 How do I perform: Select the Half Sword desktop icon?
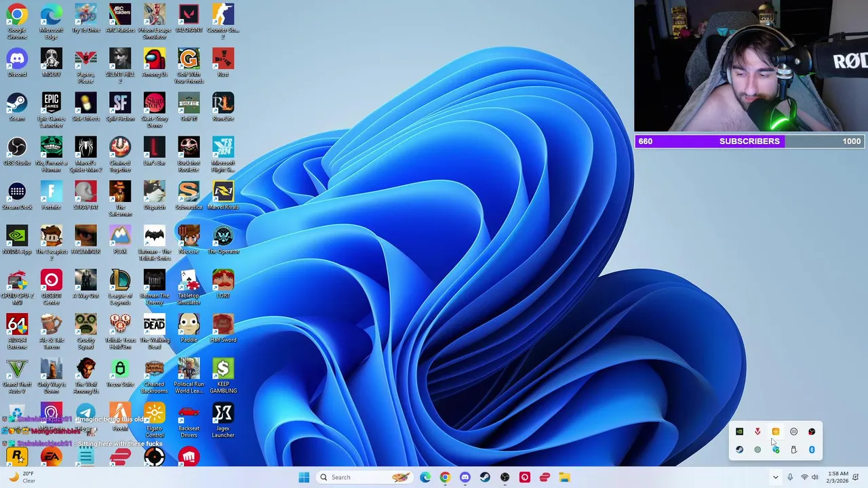pyautogui.click(x=223, y=329)
